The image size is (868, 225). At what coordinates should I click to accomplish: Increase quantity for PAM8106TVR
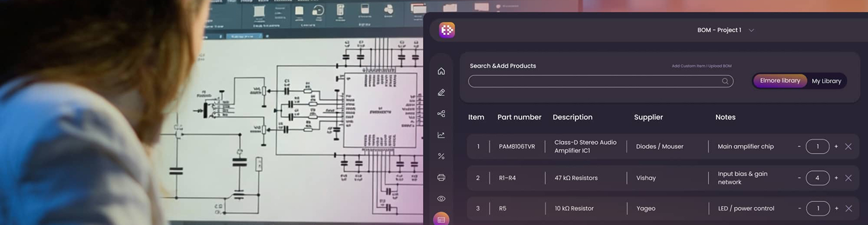(x=836, y=146)
